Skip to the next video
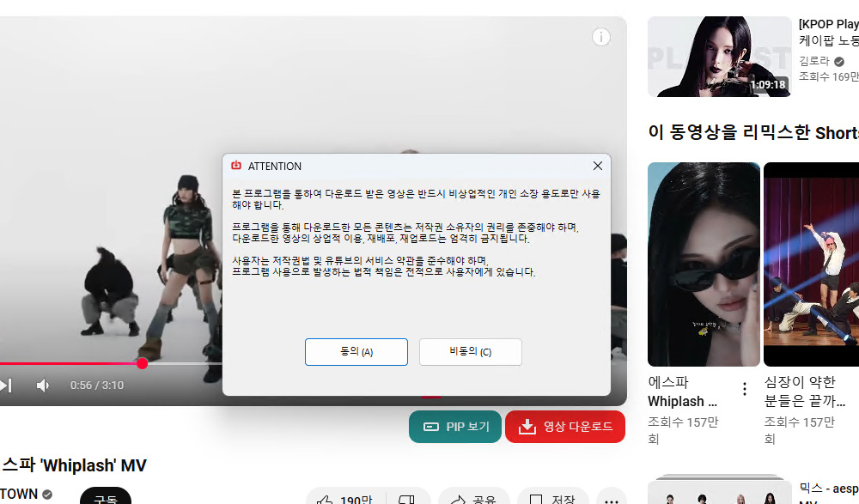Viewport: 859px width, 504px height. [5, 386]
